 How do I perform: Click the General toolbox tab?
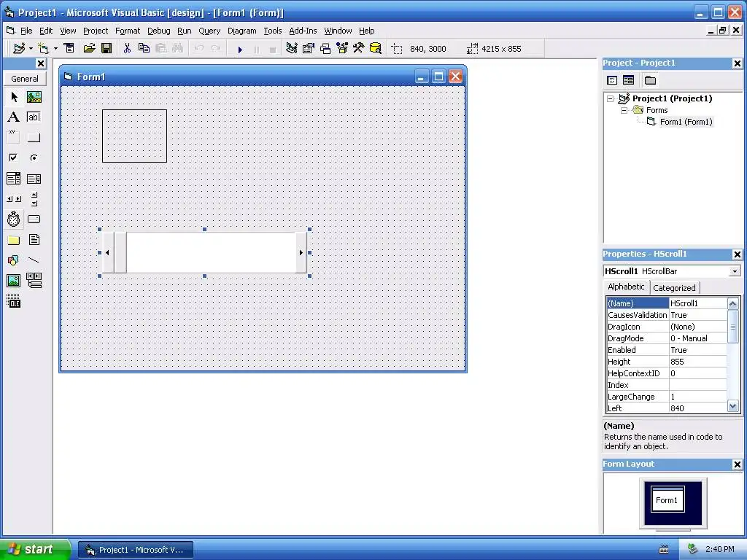[25, 79]
